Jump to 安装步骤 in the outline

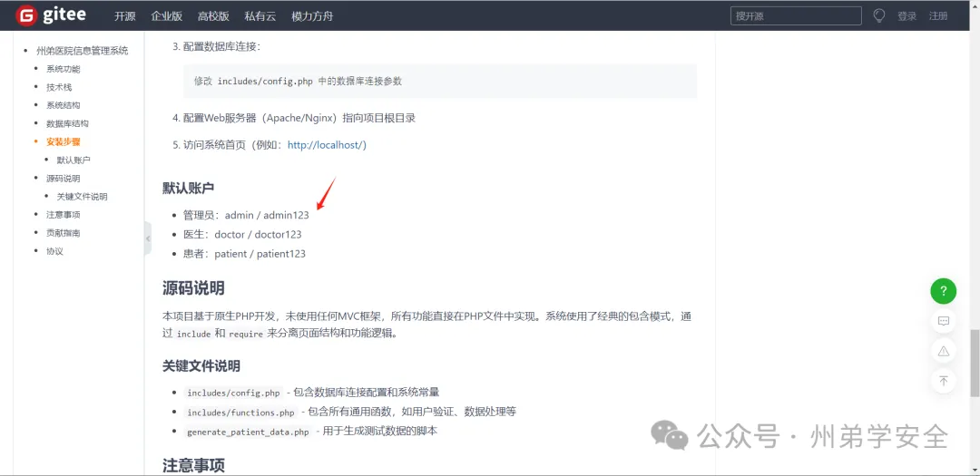tap(64, 141)
